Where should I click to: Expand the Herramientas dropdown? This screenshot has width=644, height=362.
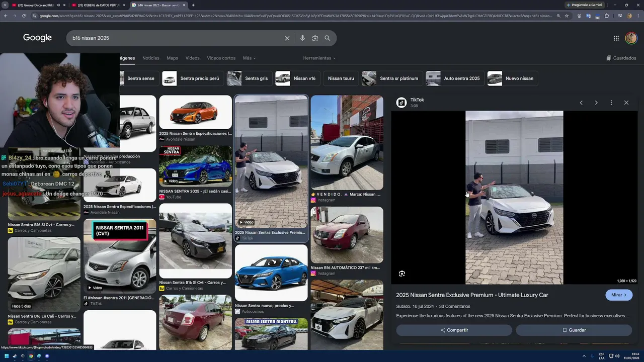[x=319, y=58]
